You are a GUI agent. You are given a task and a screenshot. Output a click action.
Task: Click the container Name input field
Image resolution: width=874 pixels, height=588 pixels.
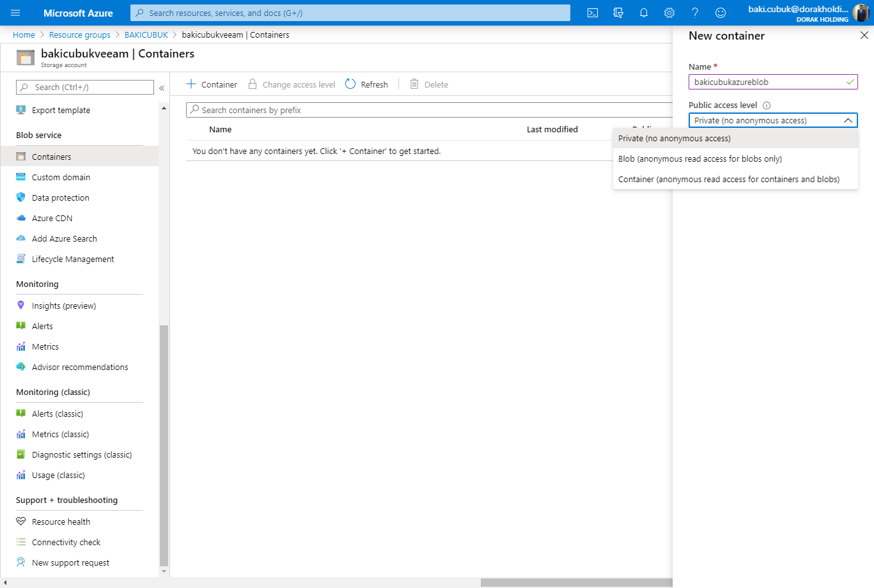pos(773,82)
